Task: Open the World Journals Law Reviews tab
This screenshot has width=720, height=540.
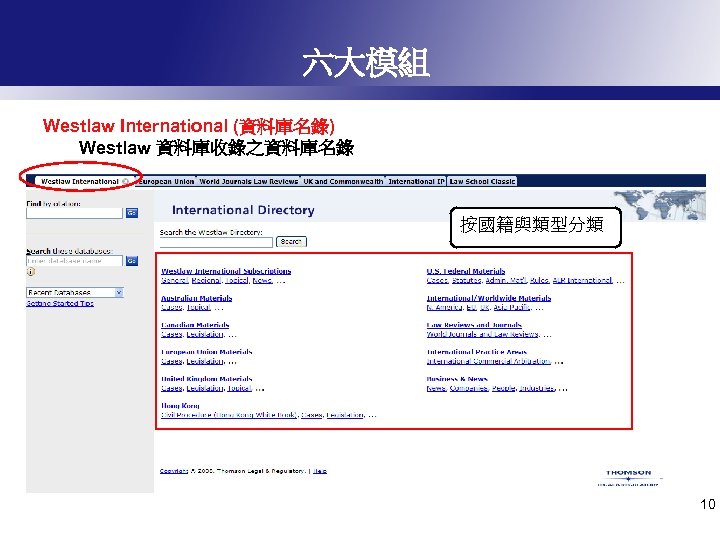Action: [248, 181]
